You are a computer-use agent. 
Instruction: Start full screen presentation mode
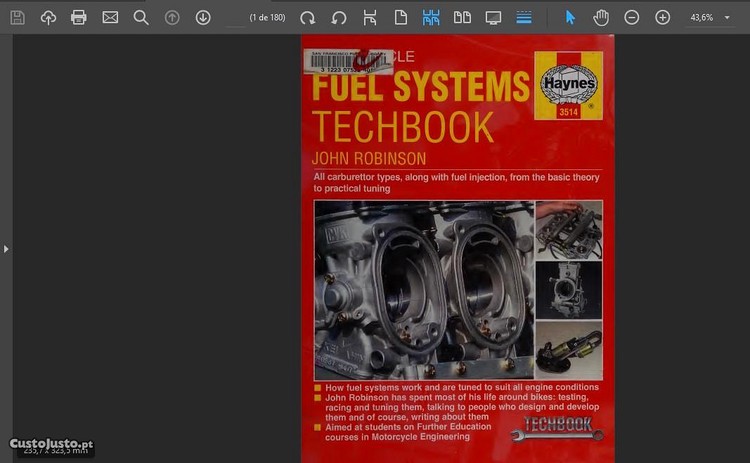pos(493,18)
